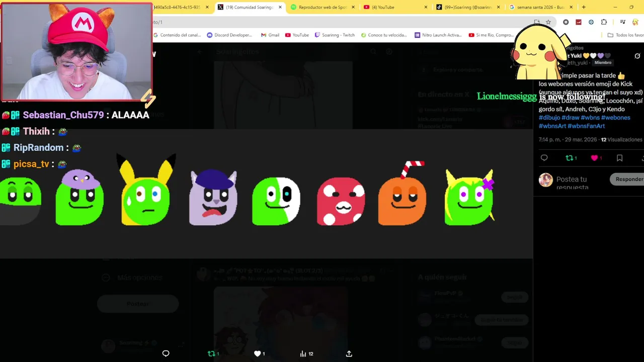Viewport: 644px width, 362px height.
Task: Open the #wbnsArt hashtag
Action: tap(552, 126)
